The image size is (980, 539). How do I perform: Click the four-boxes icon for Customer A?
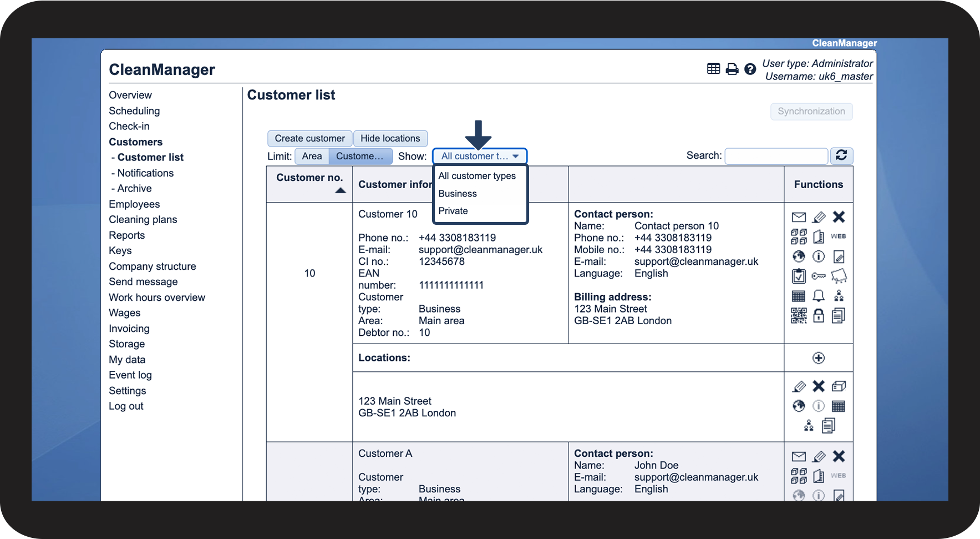coord(799,476)
